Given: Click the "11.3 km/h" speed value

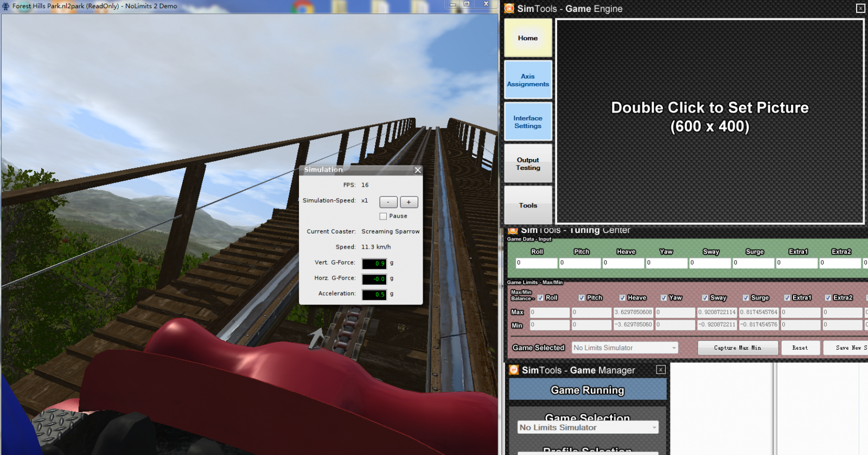Looking at the screenshot, I should [376, 247].
